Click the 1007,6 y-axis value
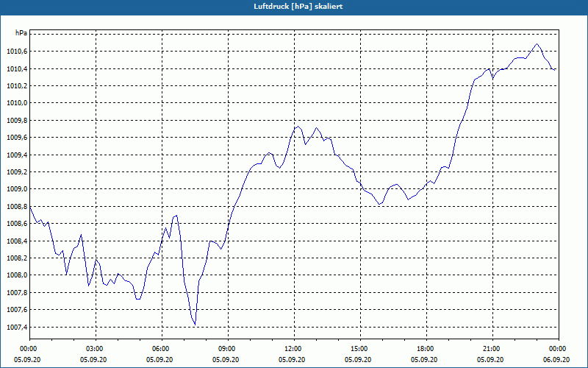Screen dimensions: 588x368 tap(17, 310)
